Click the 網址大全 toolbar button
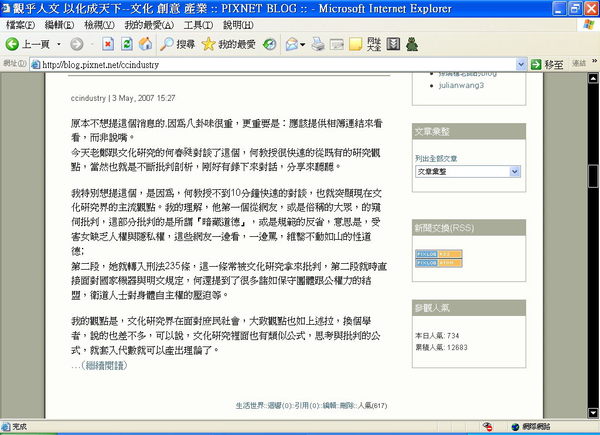The image size is (600, 435). [x=374, y=44]
